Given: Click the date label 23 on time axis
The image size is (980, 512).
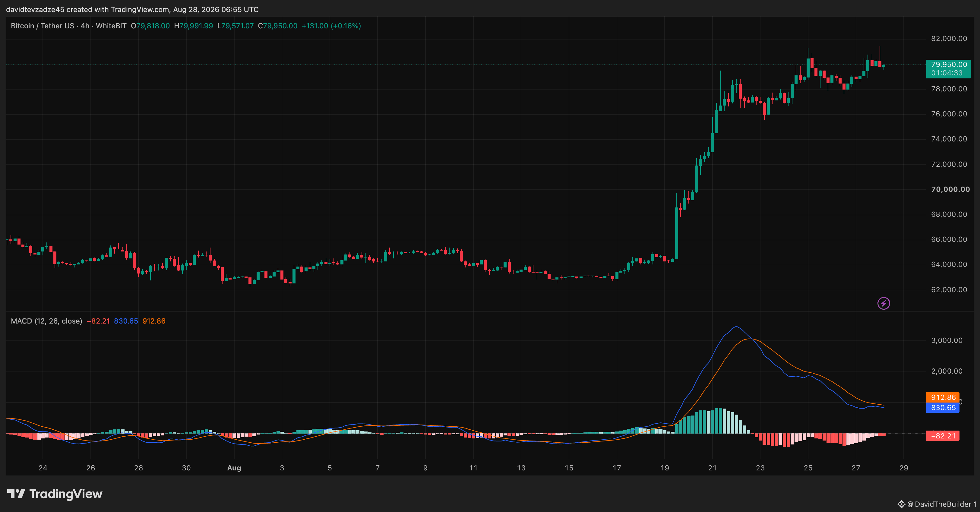Looking at the screenshot, I should click(x=760, y=468).
